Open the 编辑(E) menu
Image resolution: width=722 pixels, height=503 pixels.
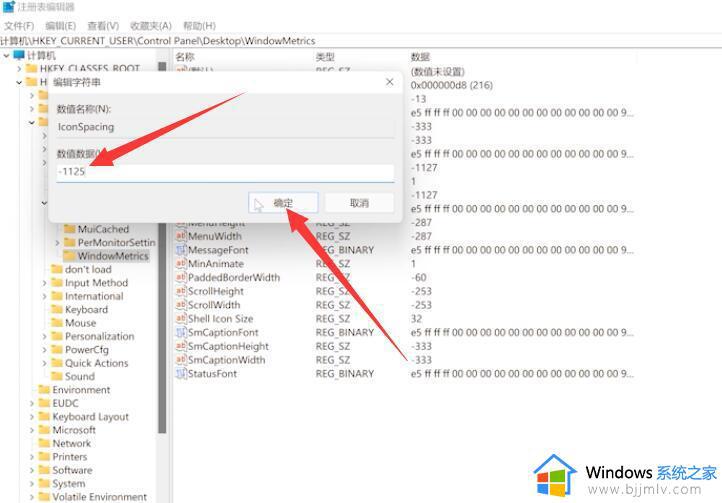(x=60, y=26)
